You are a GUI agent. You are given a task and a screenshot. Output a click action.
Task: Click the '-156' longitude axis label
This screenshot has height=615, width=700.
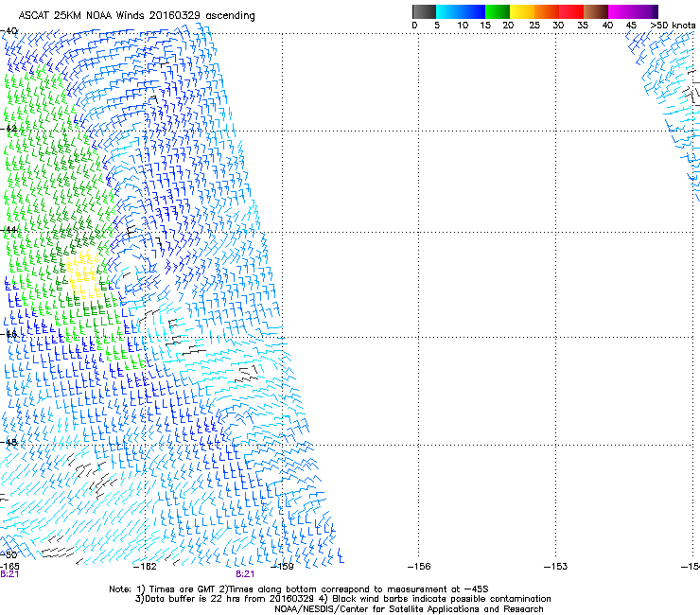[419, 567]
